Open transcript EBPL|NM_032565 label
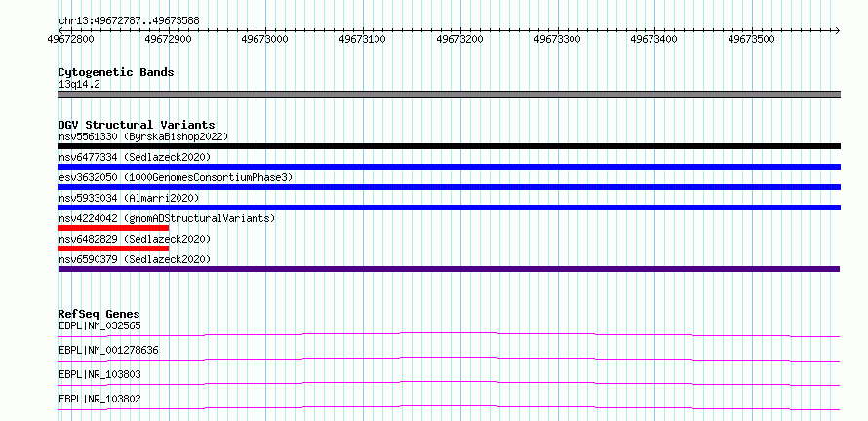This screenshot has height=421, width=868. pos(99,325)
